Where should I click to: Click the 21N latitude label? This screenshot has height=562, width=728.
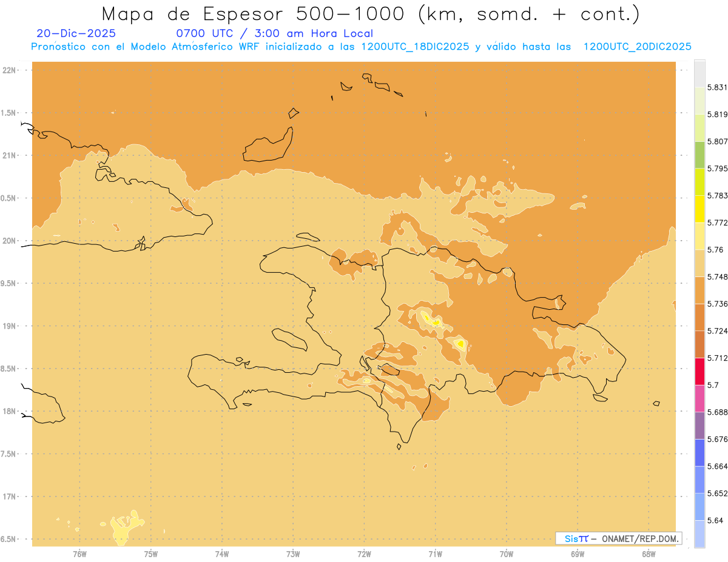coord(10,156)
